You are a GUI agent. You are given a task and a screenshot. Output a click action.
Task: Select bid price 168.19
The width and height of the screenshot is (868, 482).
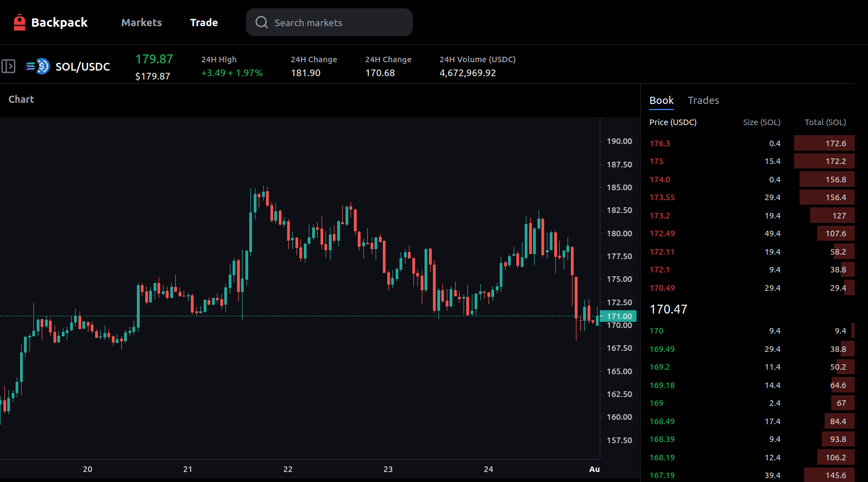[x=662, y=458]
